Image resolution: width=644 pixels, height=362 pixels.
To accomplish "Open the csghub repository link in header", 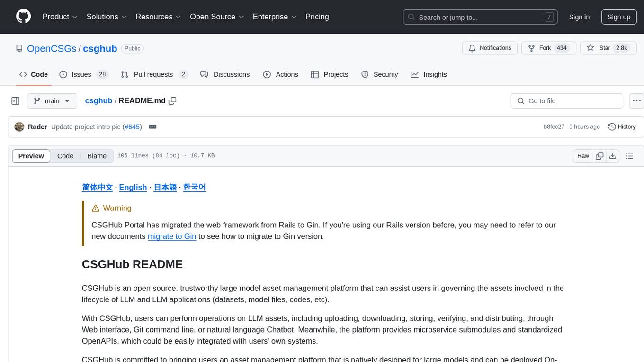I will 100,48.
